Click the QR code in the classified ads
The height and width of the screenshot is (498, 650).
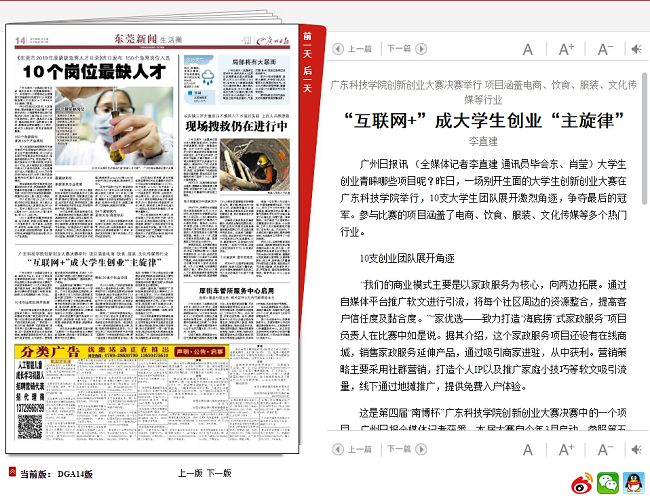click(x=29, y=427)
